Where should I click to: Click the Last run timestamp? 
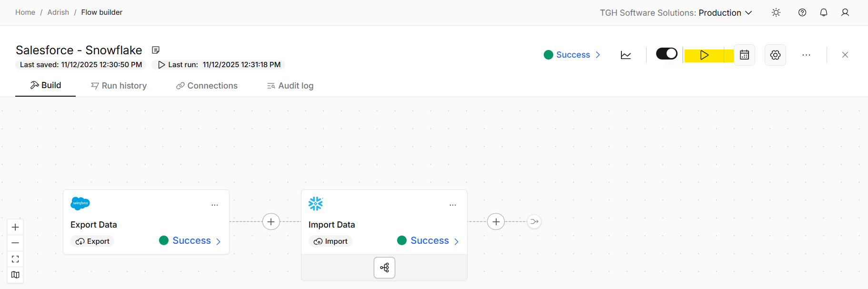(x=219, y=65)
